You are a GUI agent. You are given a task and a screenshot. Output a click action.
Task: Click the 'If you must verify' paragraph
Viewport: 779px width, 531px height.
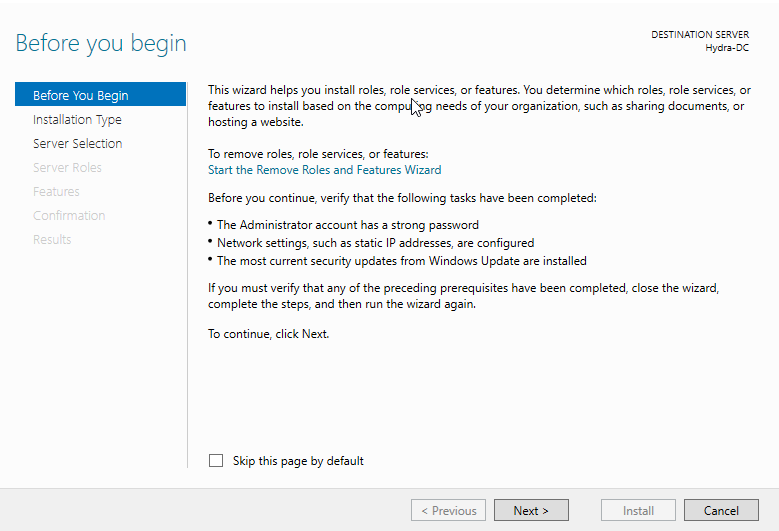[x=464, y=296]
